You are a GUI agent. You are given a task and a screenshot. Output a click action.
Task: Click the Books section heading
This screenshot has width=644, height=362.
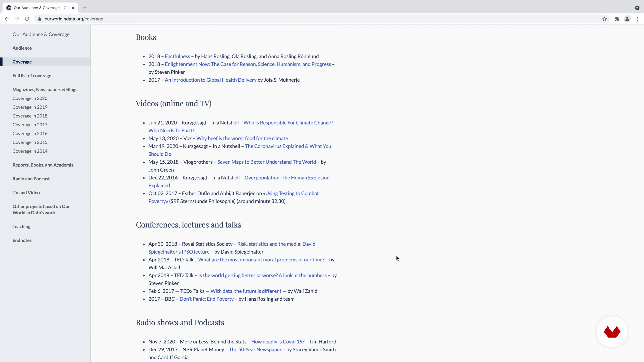tap(146, 37)
